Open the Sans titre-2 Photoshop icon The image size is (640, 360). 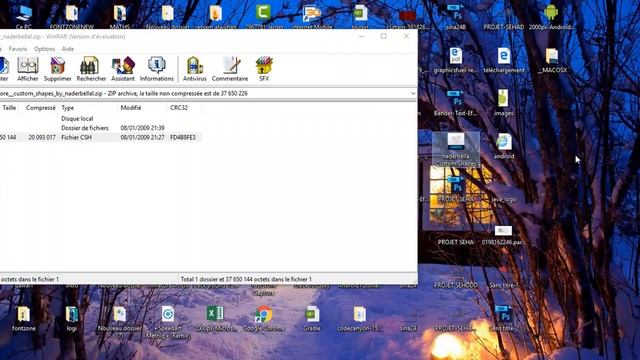[x=504, y=318]
